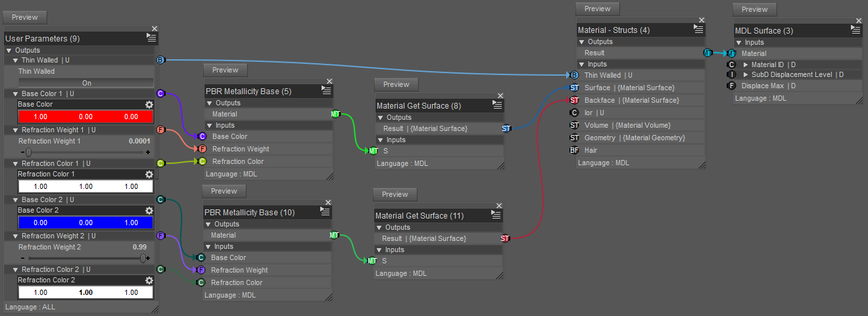Click Preview button above PBR Metallicity Base (5)
This screenshot has height=316, width=868.
225,70
